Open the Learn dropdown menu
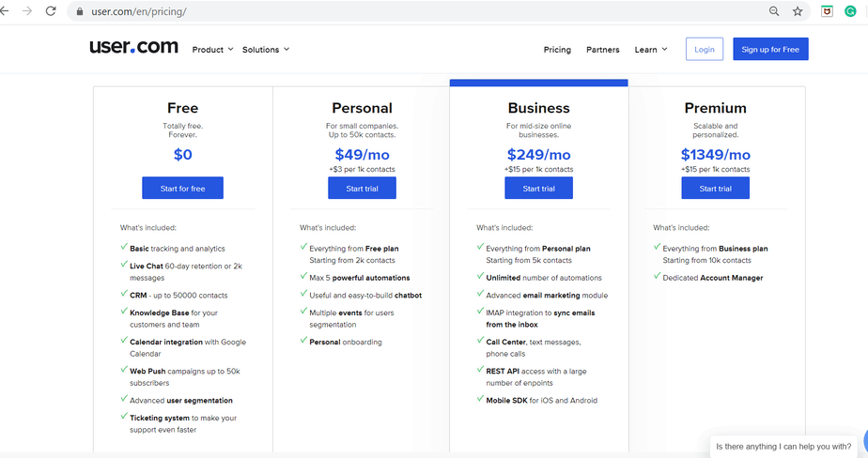 (650, 50)
